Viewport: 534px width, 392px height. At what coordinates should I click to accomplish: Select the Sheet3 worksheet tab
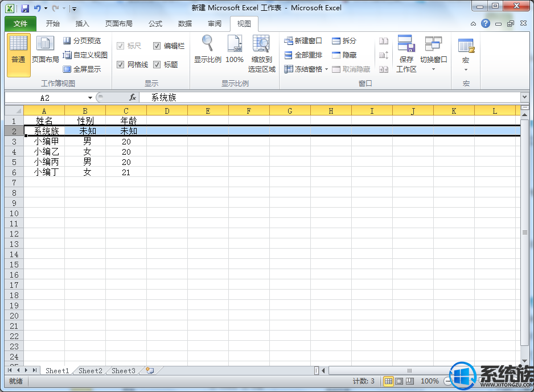124,370
